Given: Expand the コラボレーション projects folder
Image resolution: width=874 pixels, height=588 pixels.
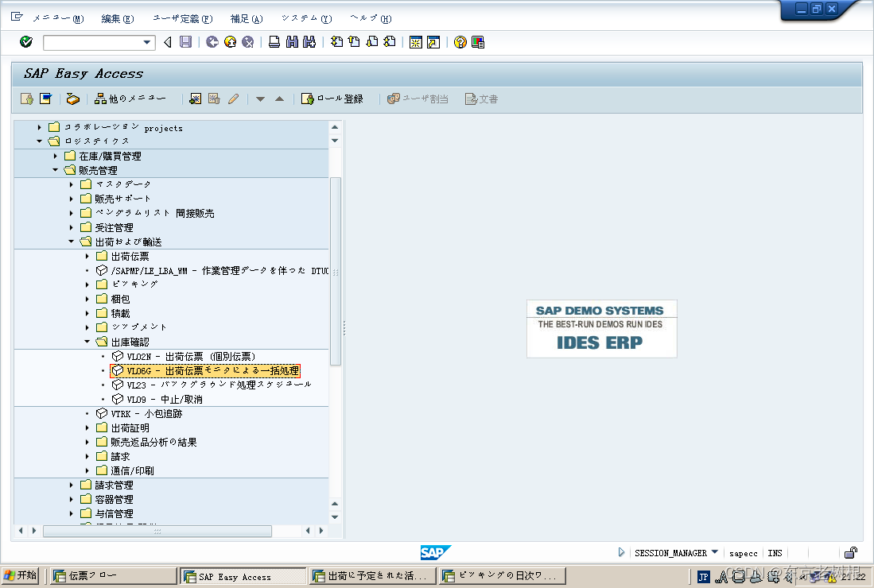Looking at the screenshot, I should [39, 127].
